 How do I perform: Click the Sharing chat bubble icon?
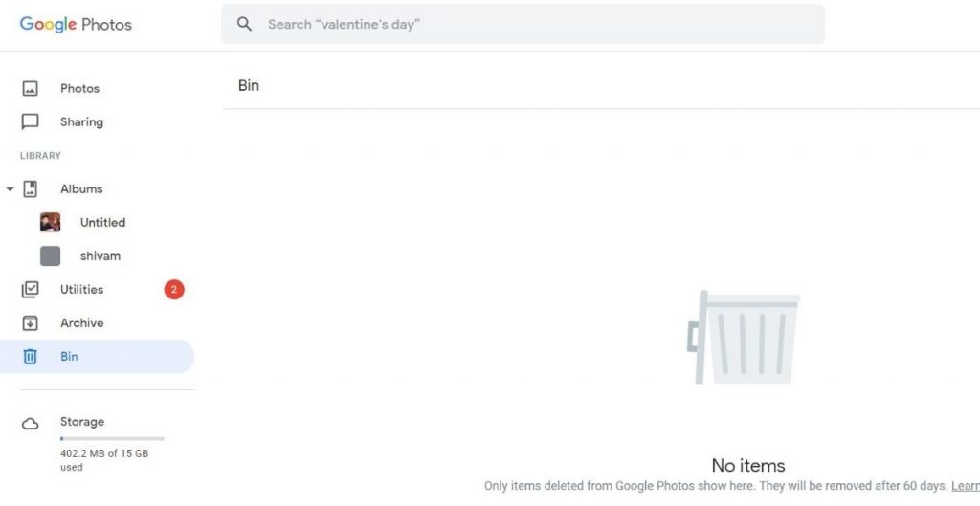click(31, 121)
